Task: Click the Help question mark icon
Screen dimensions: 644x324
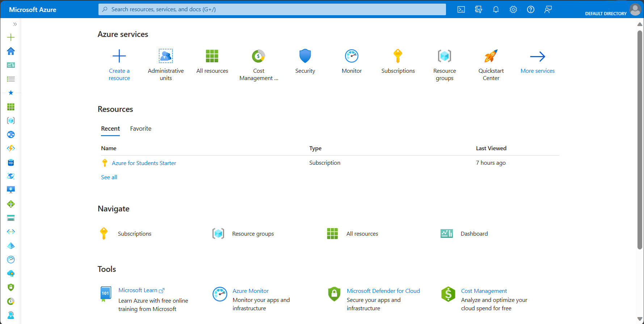Action: [531, 9]
